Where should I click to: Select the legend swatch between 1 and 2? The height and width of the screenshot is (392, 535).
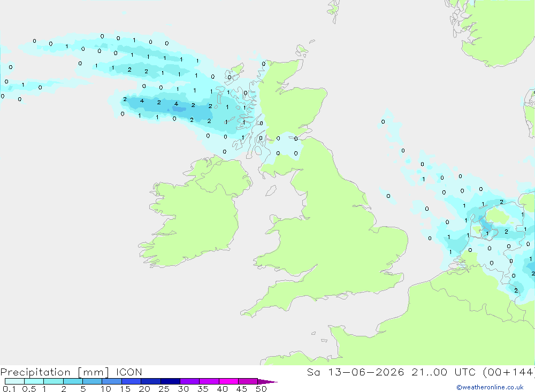(x=53, y=381)
